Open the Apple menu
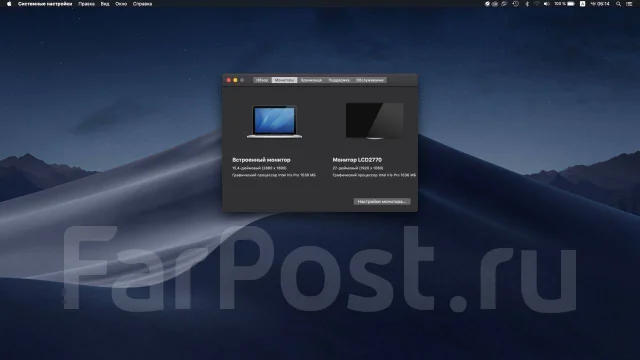Screen dimensions: 640x360 click(9, 4)
